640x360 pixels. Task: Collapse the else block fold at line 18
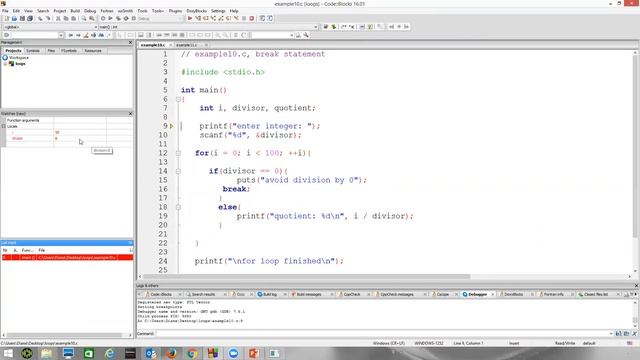[x=178, y=207]
